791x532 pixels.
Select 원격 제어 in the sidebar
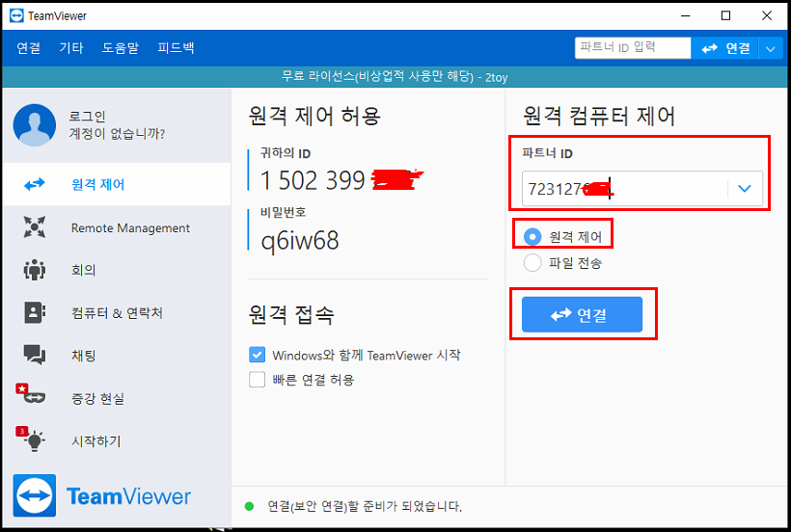(x=117, y=184)
